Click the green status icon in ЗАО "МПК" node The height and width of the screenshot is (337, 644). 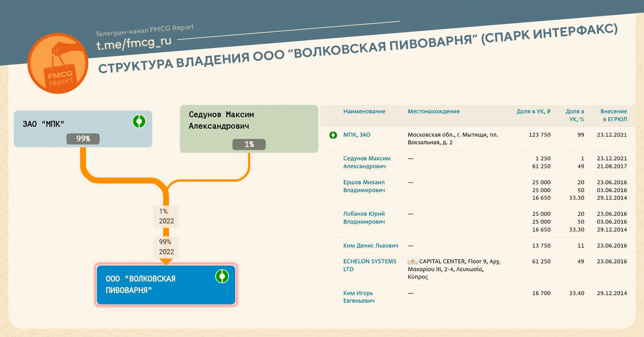coord(139,121)
